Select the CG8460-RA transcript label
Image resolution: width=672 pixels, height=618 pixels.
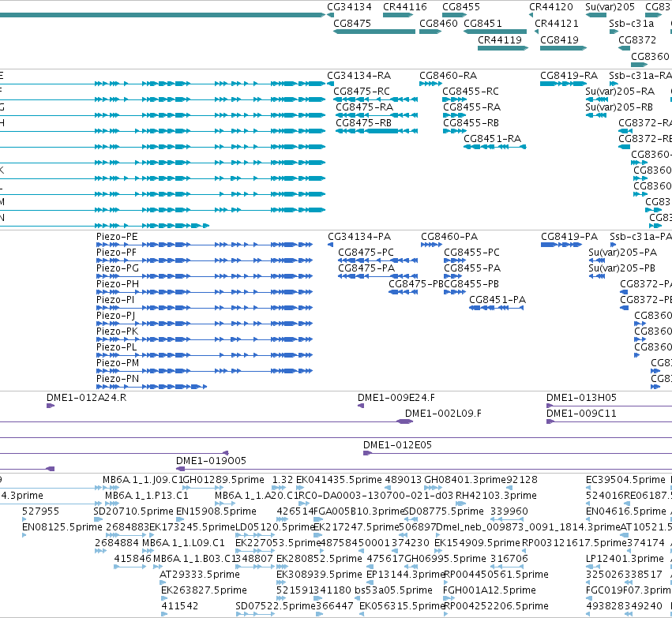pos(448,76)
